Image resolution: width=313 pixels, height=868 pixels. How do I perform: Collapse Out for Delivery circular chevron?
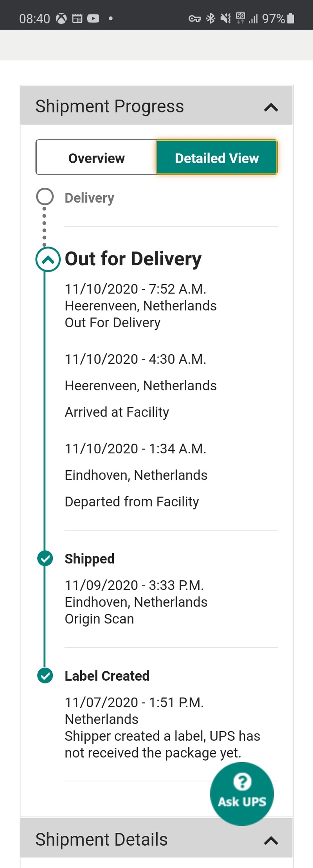[x=48, y=259]
